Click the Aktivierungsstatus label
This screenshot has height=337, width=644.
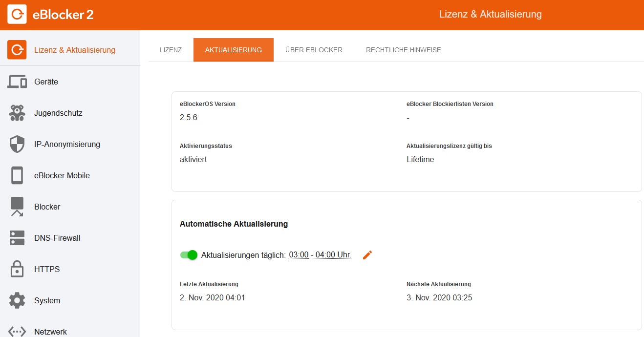coord(206,146)
